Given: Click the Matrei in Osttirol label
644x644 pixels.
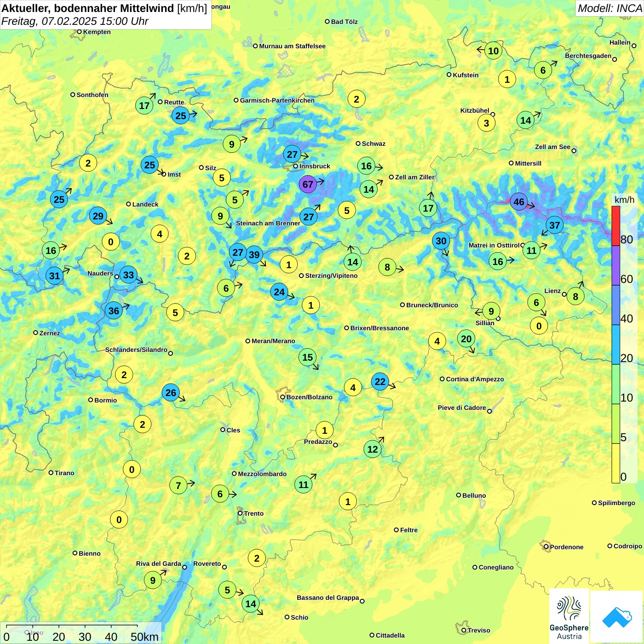Looking at the screenshot, I should point(494,246).
